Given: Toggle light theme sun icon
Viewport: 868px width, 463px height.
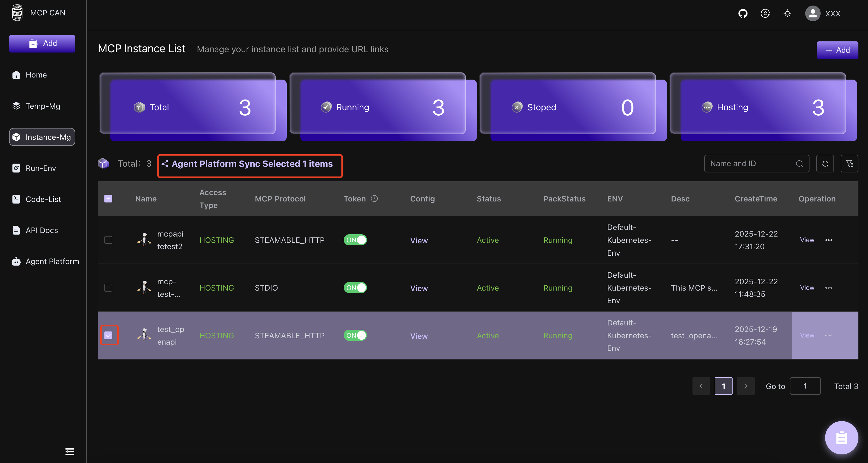Looking at the screenshot, I should click(787, 13).
